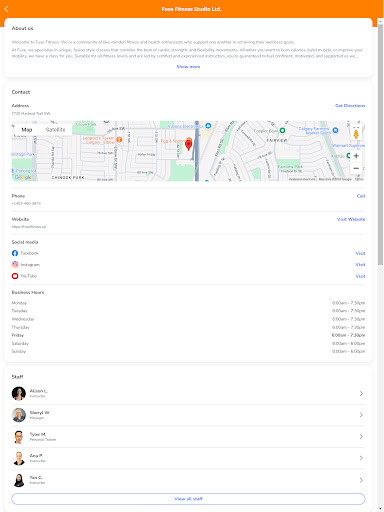The image size is (384, 512).
Task: Click Show more in About us
Action: click(x=188, y=67)
